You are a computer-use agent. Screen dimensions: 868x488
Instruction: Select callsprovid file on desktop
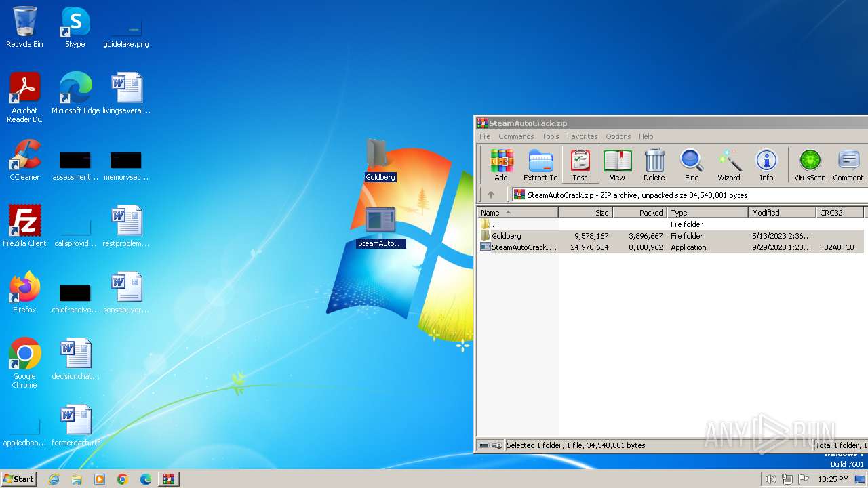pos(75,232)
